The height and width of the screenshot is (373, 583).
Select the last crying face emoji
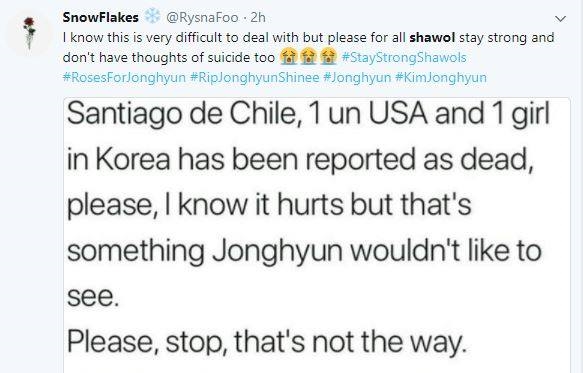point(328,57)
